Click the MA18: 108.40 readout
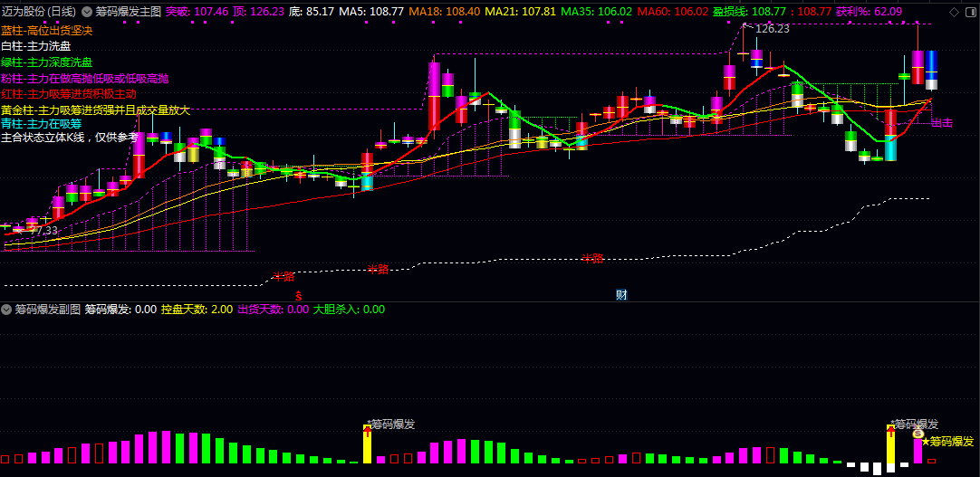This screenshot has width=980, height=477. tap(445, 11)
